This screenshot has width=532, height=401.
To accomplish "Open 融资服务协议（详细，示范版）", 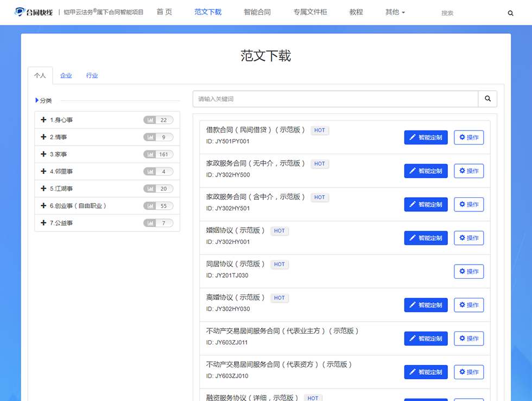I will (x=252, y=398).
